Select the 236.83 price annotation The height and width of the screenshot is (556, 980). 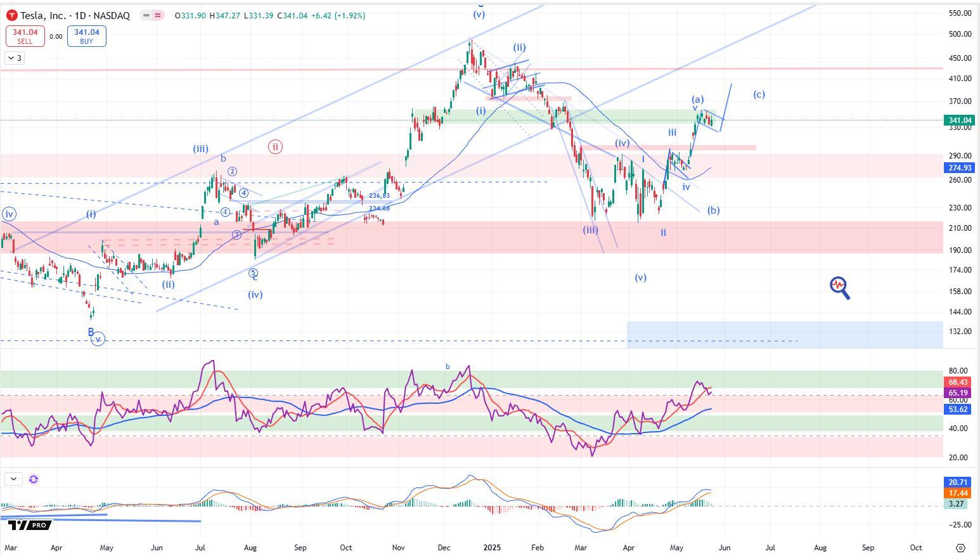[380, 196]
